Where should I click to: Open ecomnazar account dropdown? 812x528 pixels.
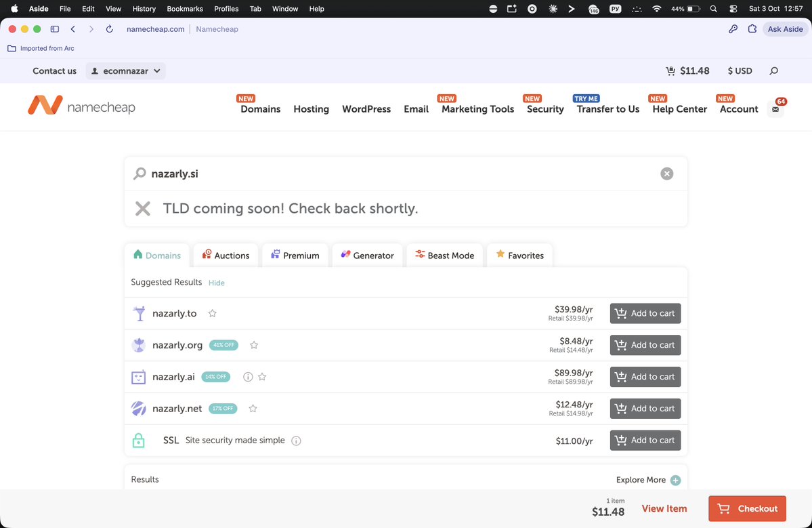tap(126, 71)
